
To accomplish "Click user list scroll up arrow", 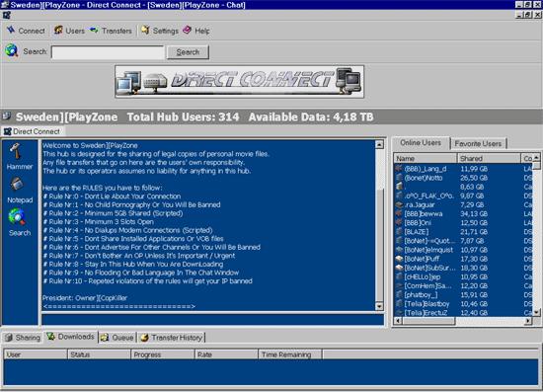I will (536, 158).
